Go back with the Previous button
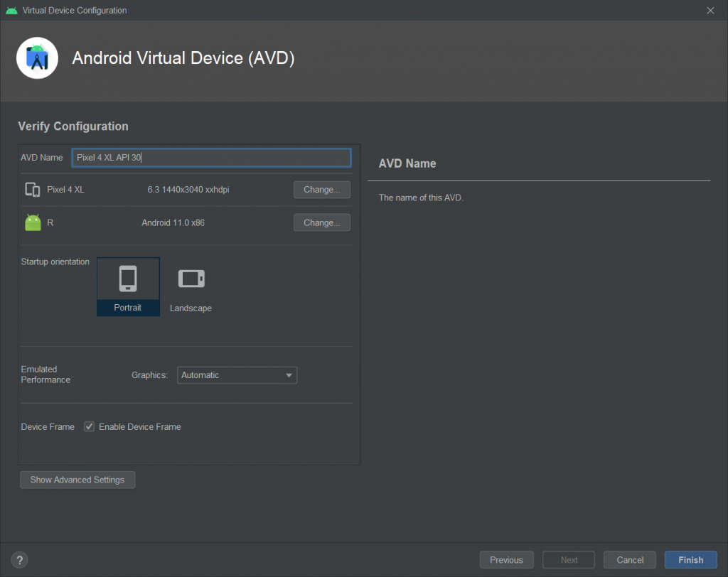Image resolution: width=728 pixels, height=577 pixels. pos(506,560)
